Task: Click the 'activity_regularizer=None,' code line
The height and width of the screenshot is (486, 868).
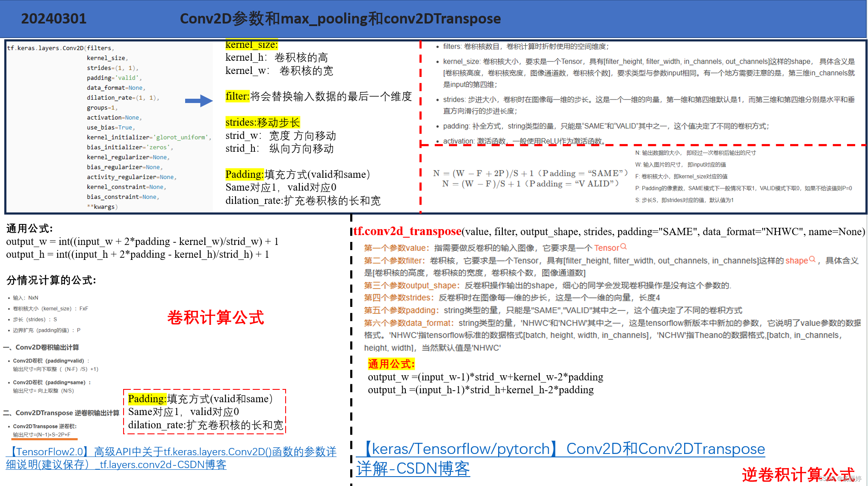Action: click(132, 177)
